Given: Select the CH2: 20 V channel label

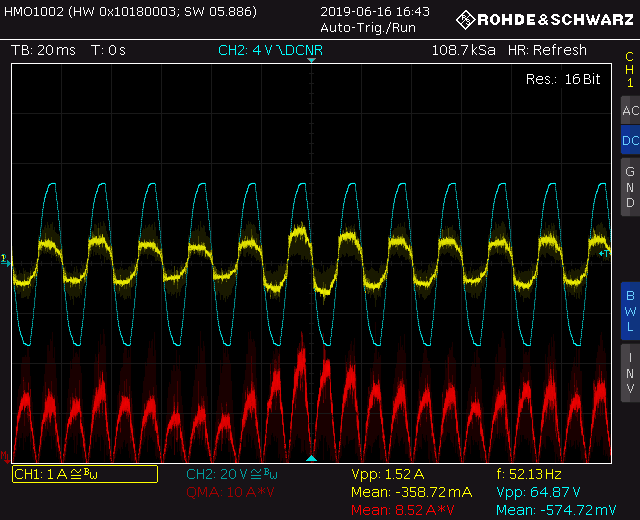Looking at the screenshot, I should pyautogui.click(x=232, y=474).
